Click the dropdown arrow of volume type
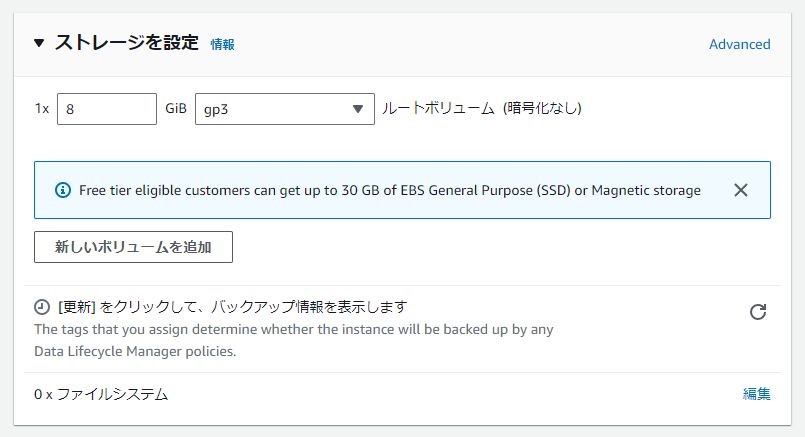805x437 pixels. pos(358,109)
